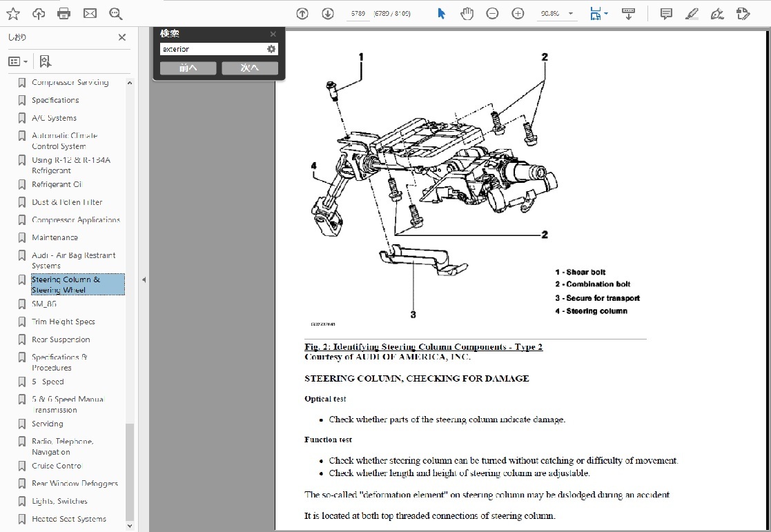
Task: Close the しおり bookmarks panel
Action: 122,38
